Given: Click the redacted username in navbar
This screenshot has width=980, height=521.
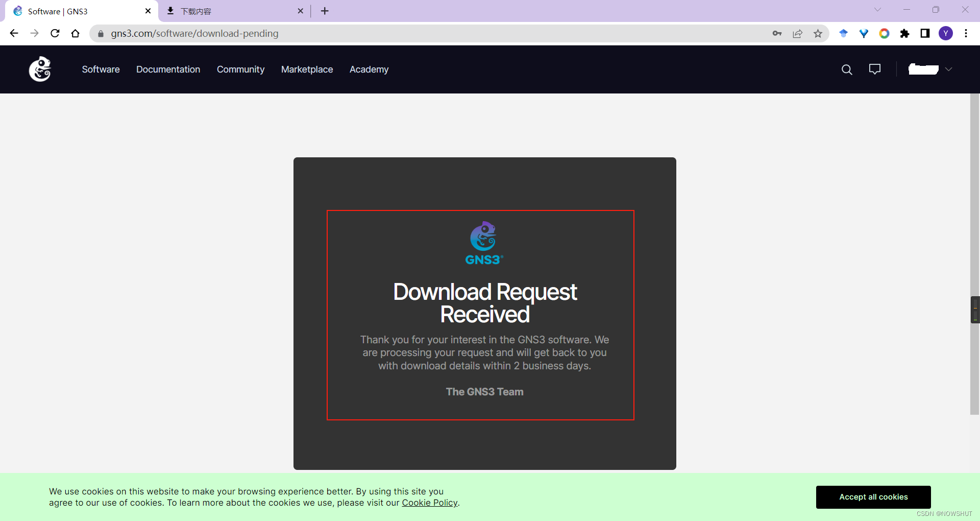Looking at the screenshot, I should [923, 69].
